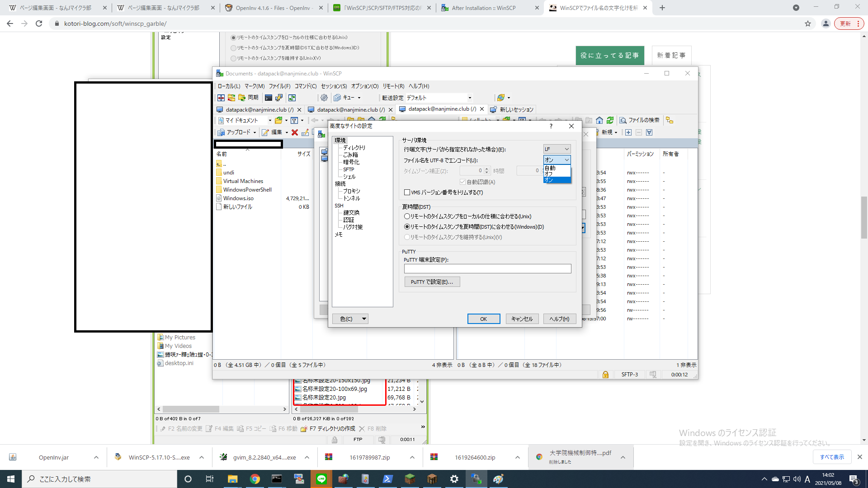Viewport: 868px width, 488px height.
Task: Click OK in advanced site settings
Action: [484, 319]
